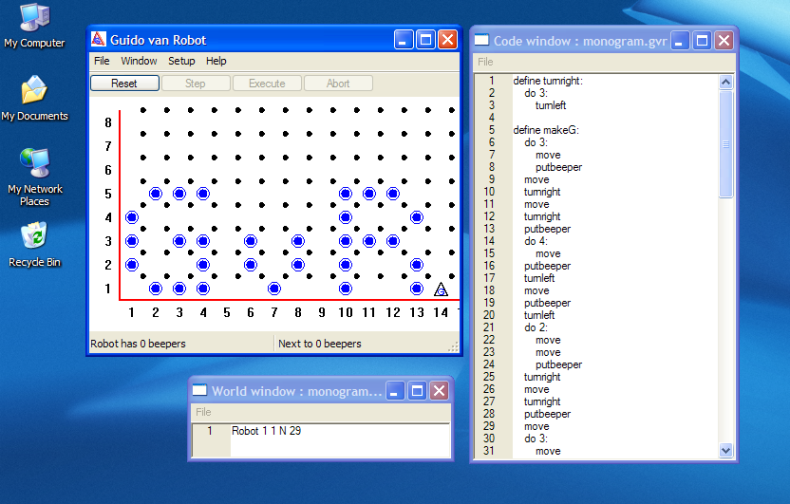Open the Window menu
The height and width of the screenshot is (504, 790).
(x=139, y=61)
